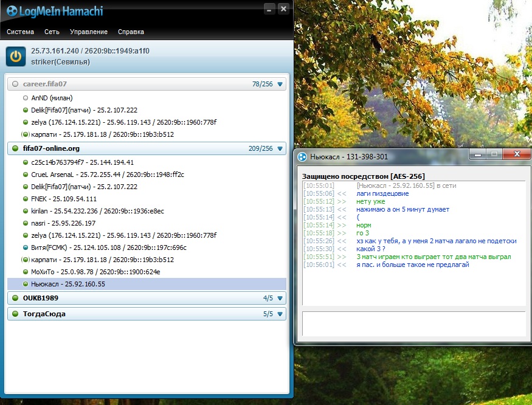The width and height of the screenshot is (532, 405).
Task: Toggle career.fifa07 network status circle
Action: [x=15, y=84]
